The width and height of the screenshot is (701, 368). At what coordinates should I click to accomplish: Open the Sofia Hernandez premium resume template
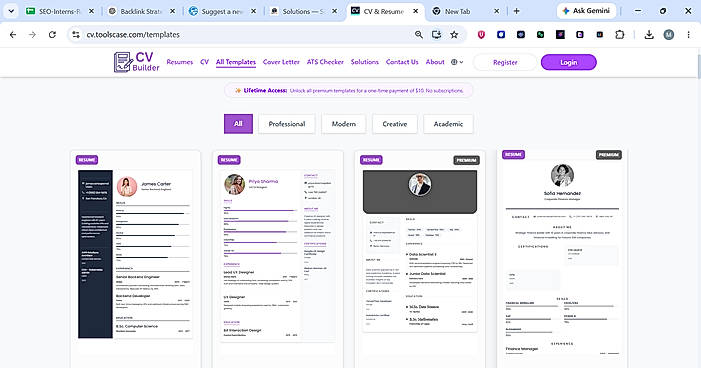(562, 258)
